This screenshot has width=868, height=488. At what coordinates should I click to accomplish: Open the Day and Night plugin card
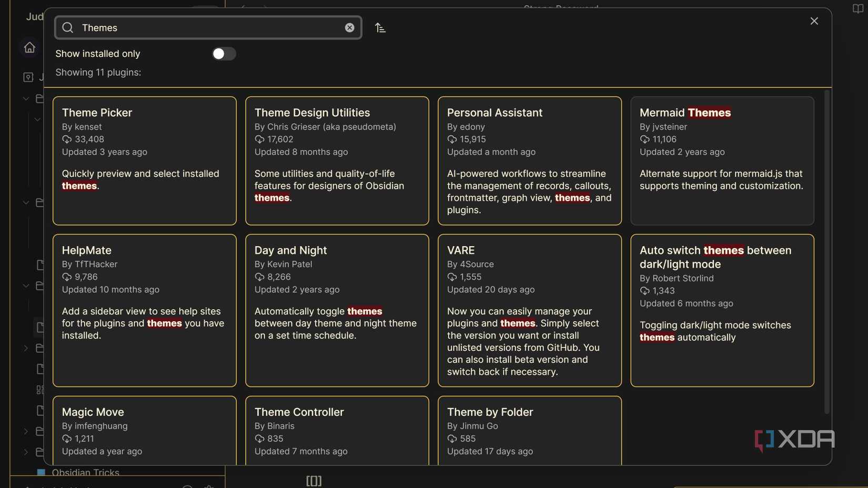tap(337, 310)
